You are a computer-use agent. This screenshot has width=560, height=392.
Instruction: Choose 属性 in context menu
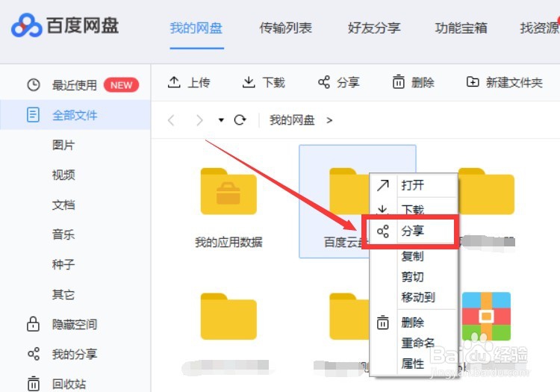(x=413, y=364)
